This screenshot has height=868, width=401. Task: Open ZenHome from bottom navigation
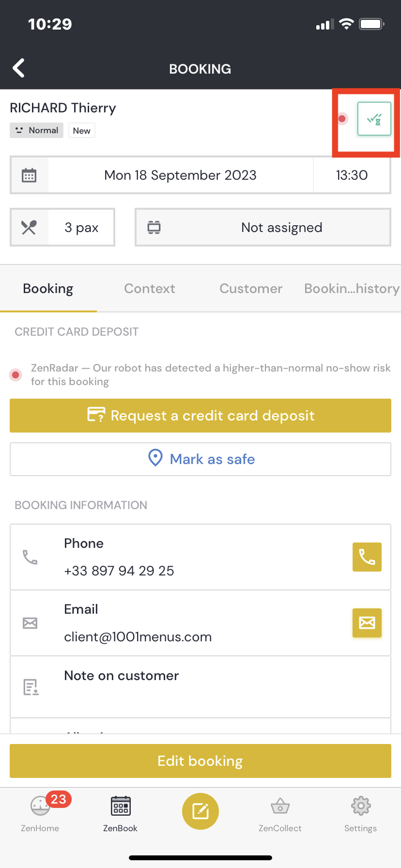[x=40, y=812]
